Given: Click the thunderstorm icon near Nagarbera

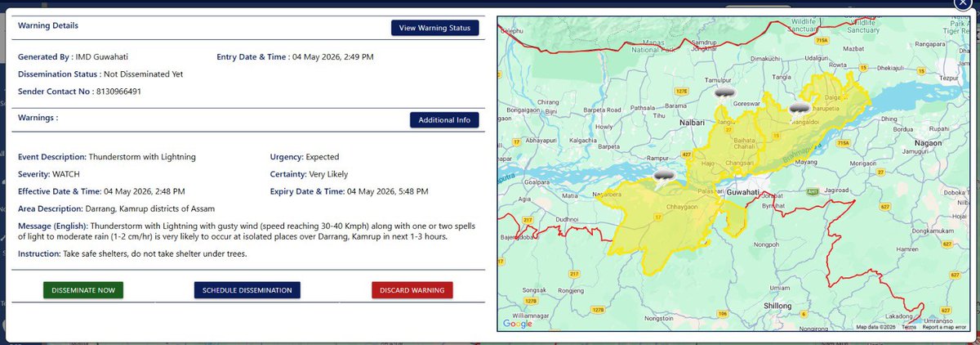Looking at the screenshot, I should 664,175.
